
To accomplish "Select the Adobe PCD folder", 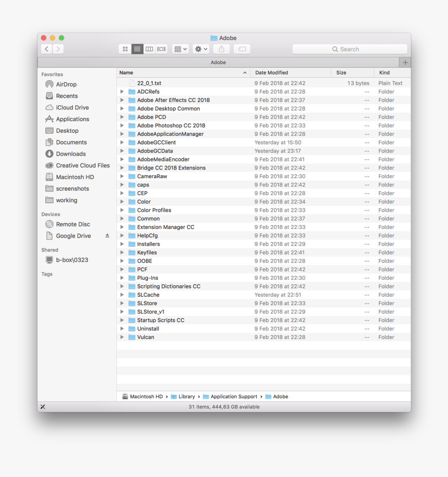I will pyautogui.click(x=264, y=117).
